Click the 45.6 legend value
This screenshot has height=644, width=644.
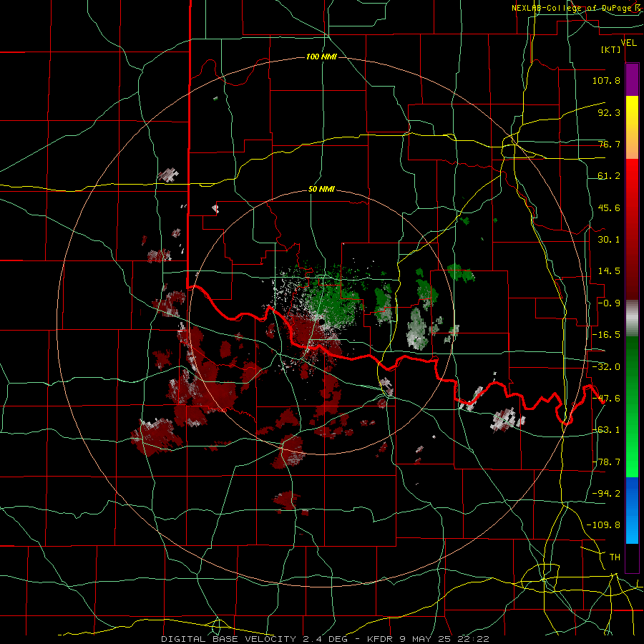point(609,208)
